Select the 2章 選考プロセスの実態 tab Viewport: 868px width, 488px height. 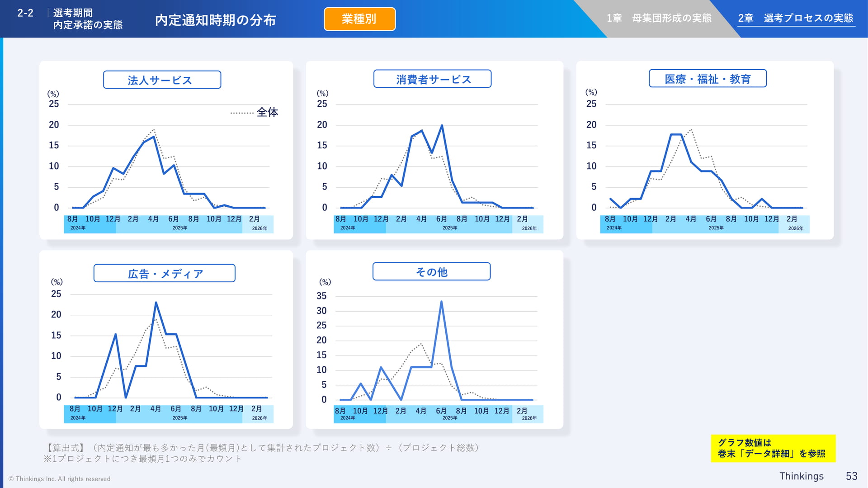[x=796, y=18]
